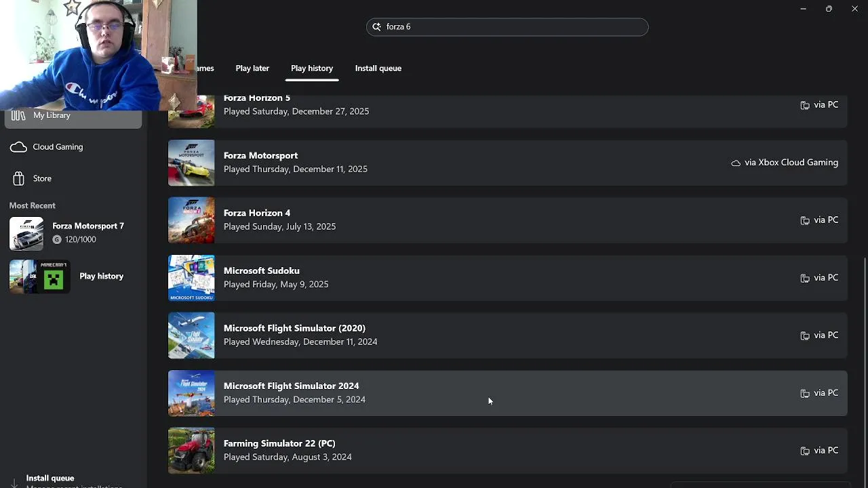Click PC icon on Farming Simulator 22 row

coord(805,451)
